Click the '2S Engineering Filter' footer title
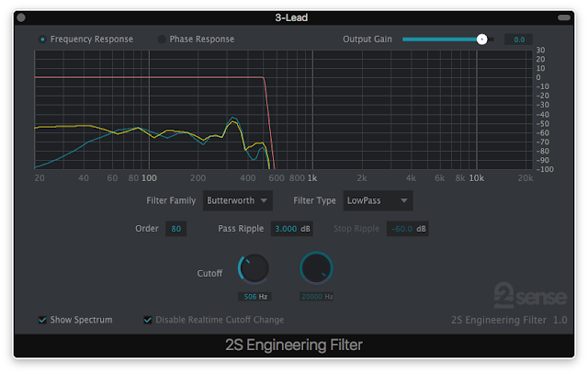The height and width of the screenshot is (374, 588). (294, 346)
